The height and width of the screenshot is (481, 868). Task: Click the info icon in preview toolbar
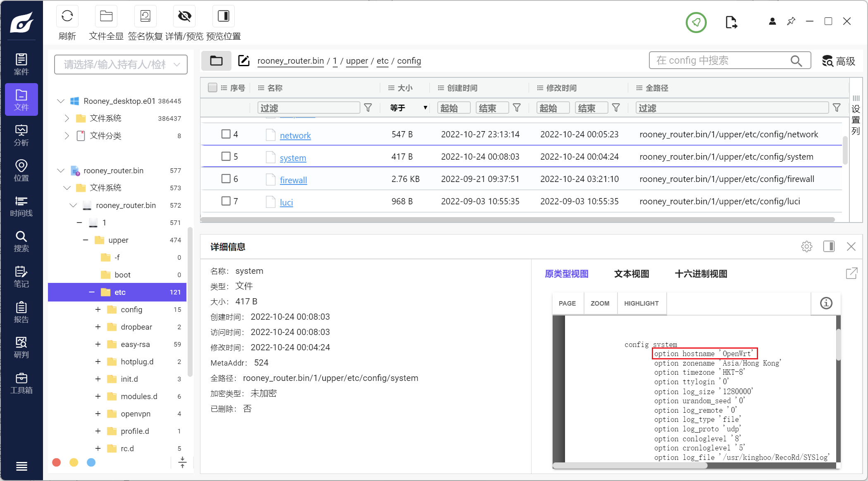(x=826, y=303)
